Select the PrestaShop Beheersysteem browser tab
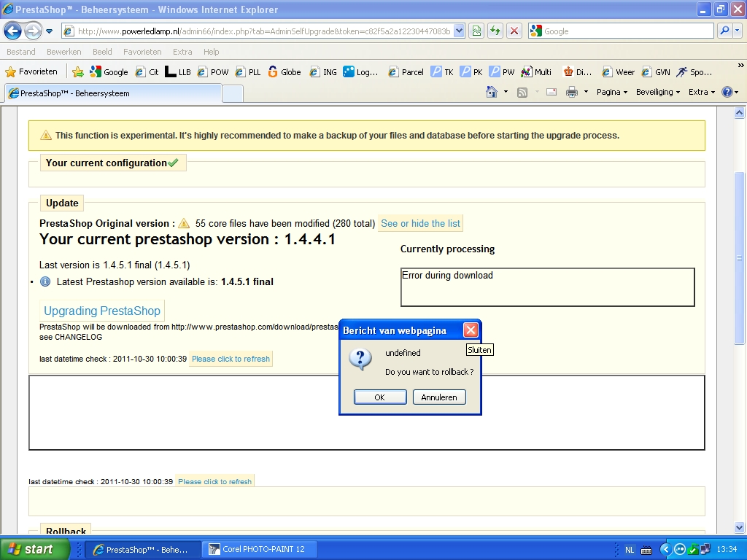747x560 pixels. tap(113, 93)
